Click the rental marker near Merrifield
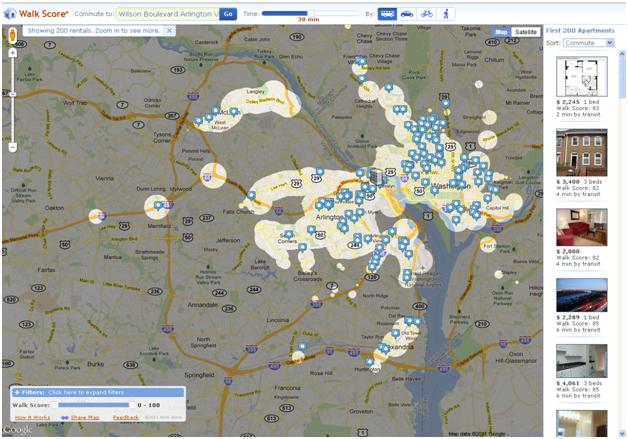Image resolution: width=628 pixels, height=439 pixels. (159, 206)
